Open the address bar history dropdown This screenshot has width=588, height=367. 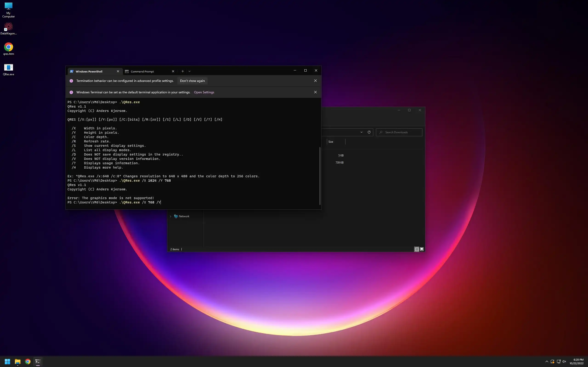tap(361, 132)
